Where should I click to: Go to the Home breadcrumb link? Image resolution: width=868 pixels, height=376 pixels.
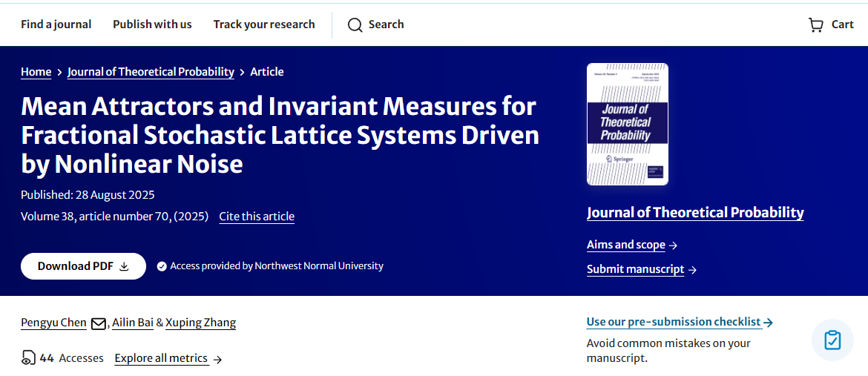(36, 72)
